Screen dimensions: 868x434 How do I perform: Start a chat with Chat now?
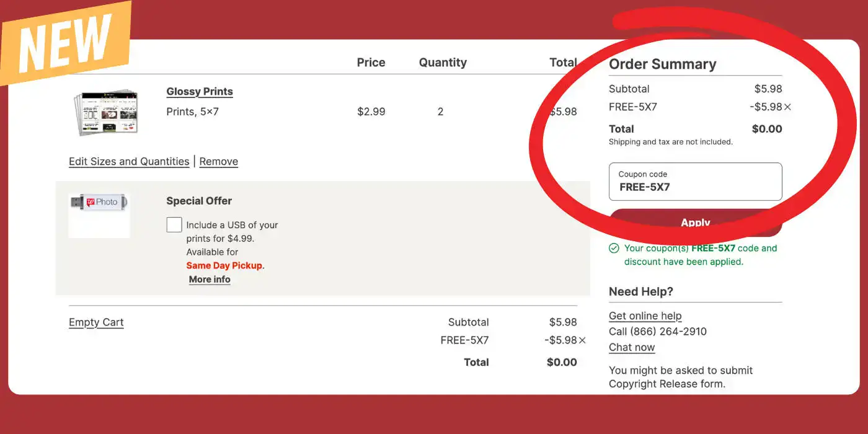click(x=632, y=347)
